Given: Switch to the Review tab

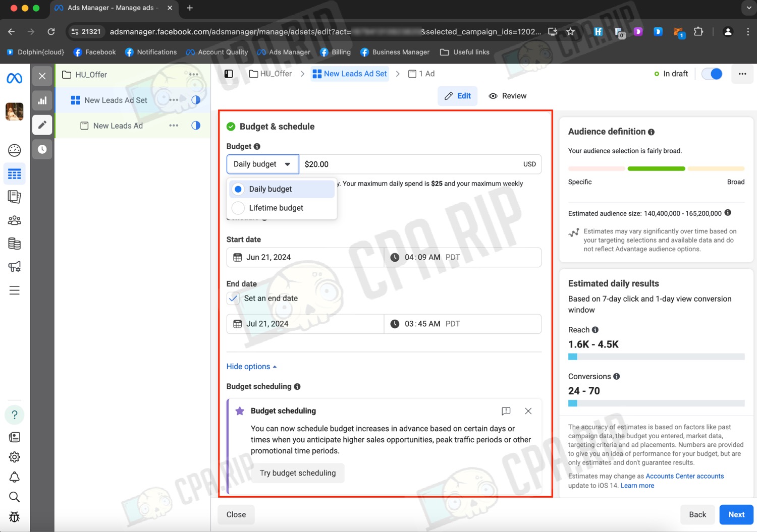Looking at the screenshot, I should 508,96.
